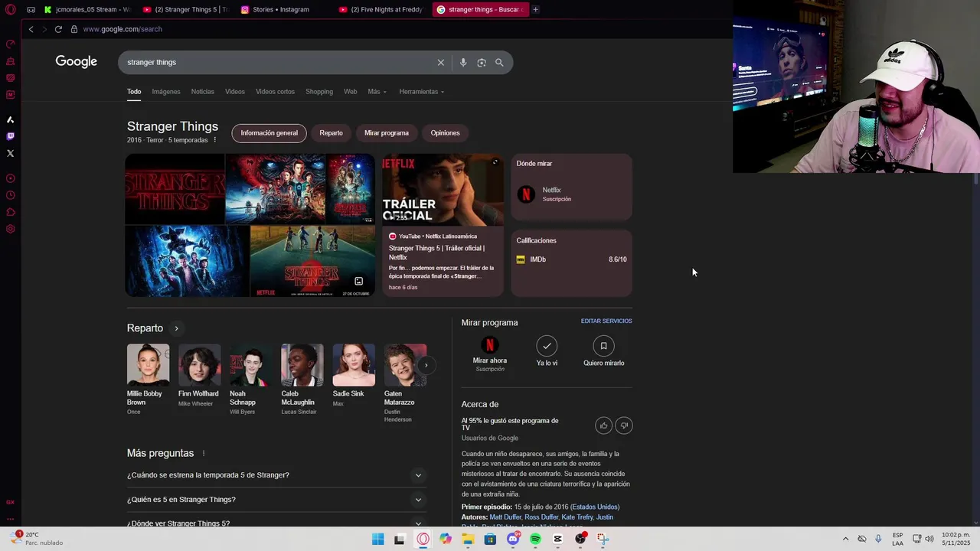Open more options dots beside 5 temporadas
980x551 pixels.
point(214,140)
